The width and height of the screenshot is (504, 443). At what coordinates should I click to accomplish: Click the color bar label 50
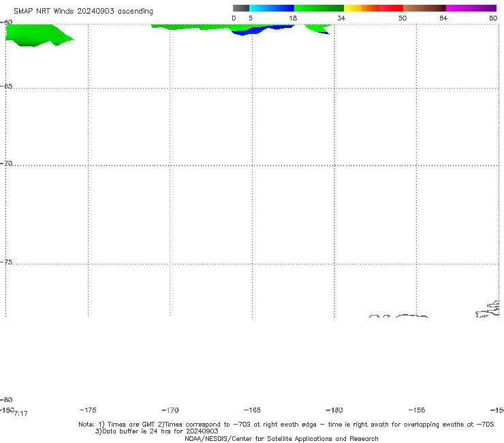403,18
